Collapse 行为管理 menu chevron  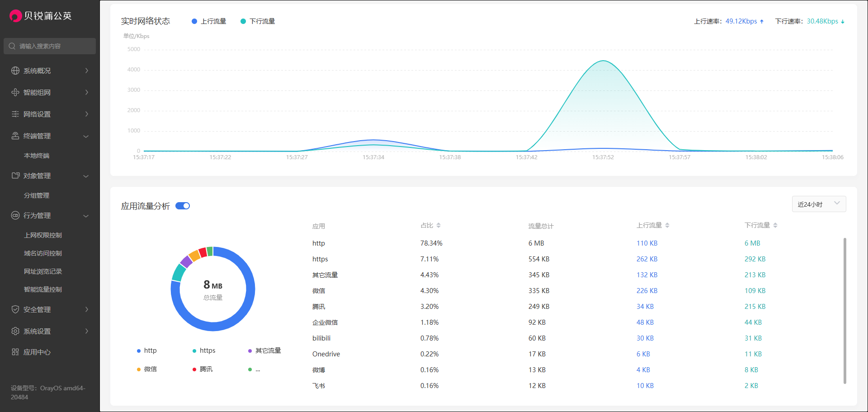click(86, 216)
